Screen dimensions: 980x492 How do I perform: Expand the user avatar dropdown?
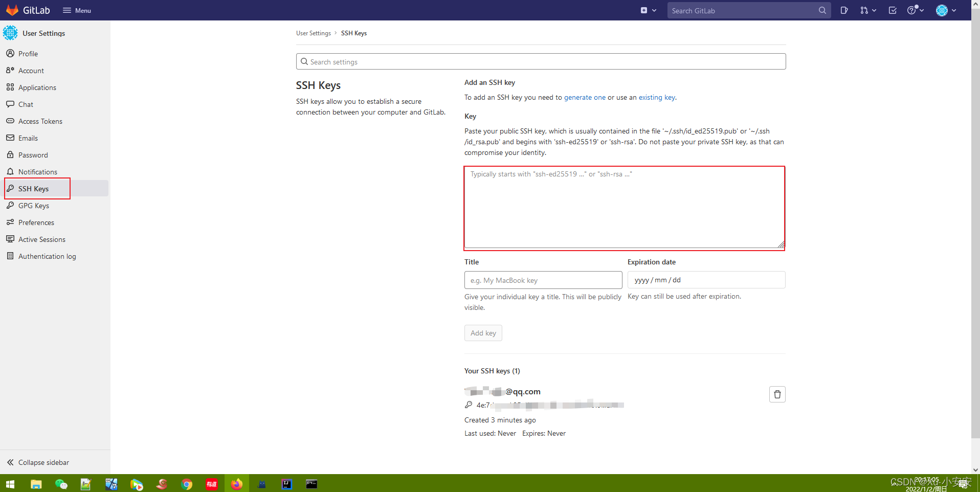tap(943, 10)
